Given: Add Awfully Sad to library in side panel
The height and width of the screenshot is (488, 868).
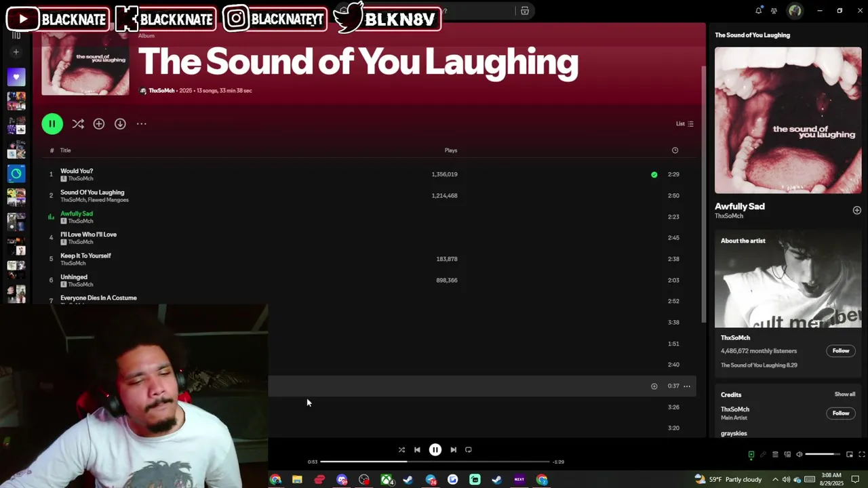Looking at the screenshot, I should 856,211.
